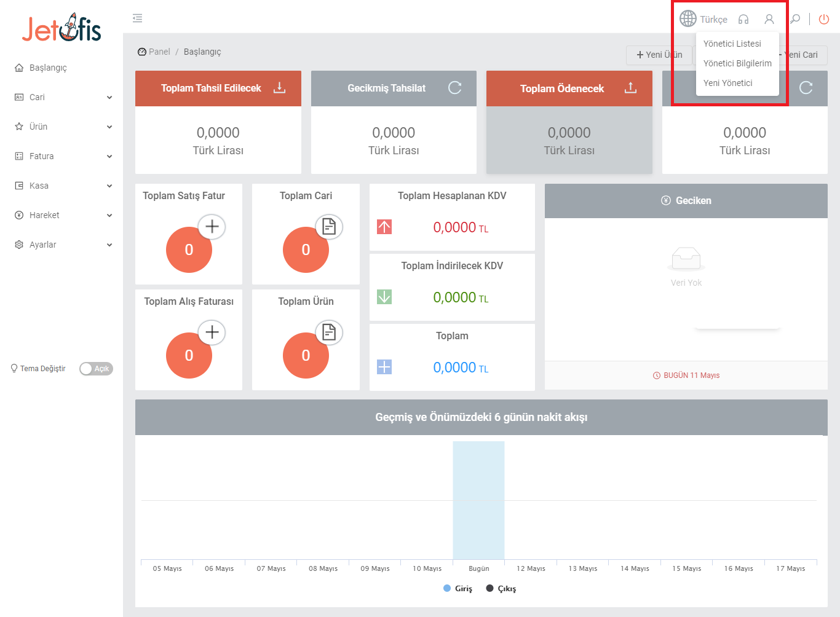Screen dimensions: 840x617
Task: Click the Hareket icon in sidebar
Action: coord(19,215)
